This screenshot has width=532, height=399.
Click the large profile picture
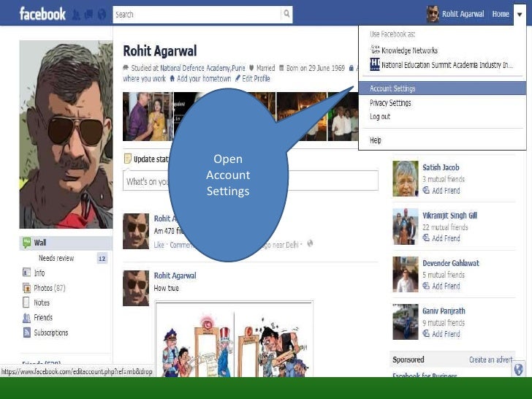66,134
